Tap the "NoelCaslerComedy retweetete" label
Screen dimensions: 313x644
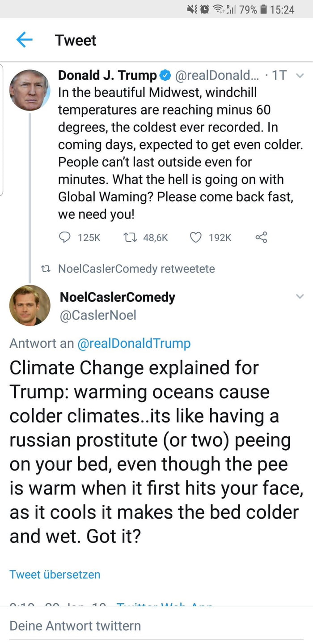(x=136, y=269)
